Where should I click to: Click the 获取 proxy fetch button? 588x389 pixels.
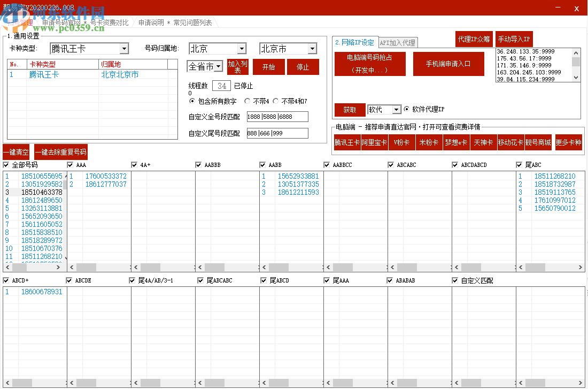[350, 110]
